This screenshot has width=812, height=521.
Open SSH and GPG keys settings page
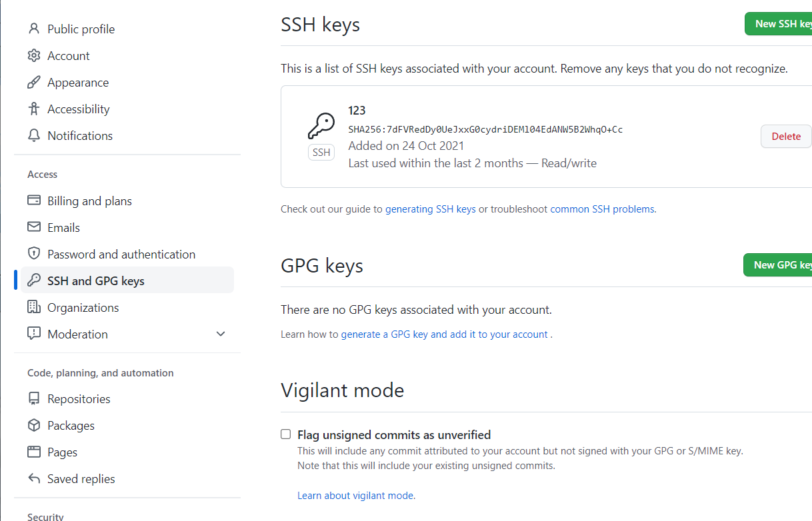click(x=96, y=281)
